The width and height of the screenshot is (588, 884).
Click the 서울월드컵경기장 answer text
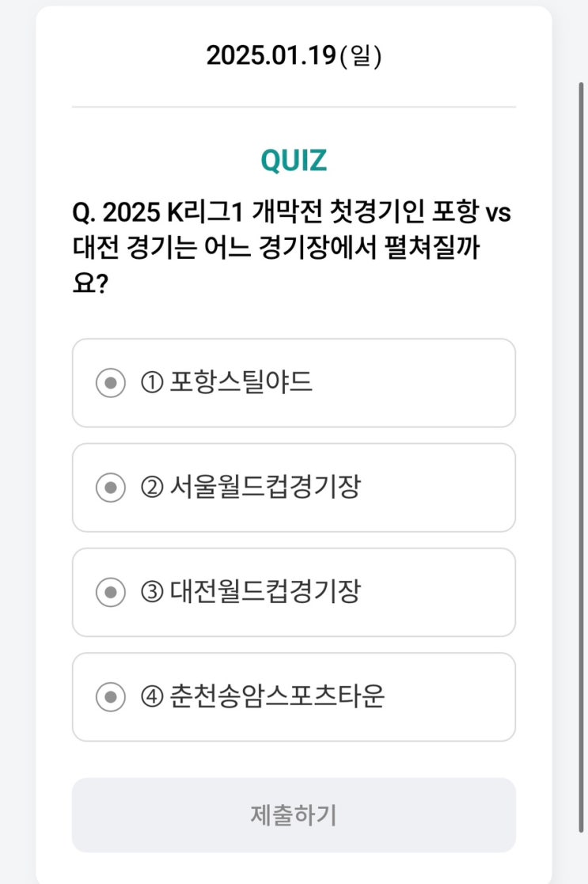point(265,488)
